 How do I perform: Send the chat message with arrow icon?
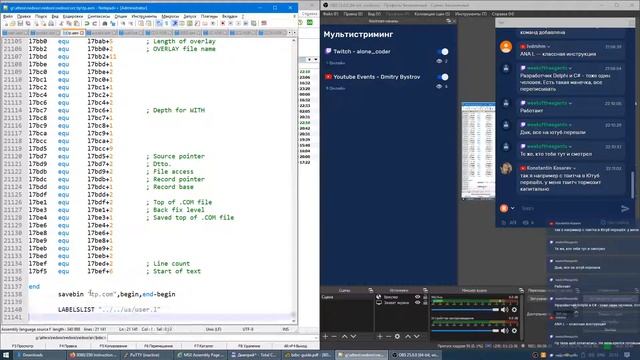625,209
